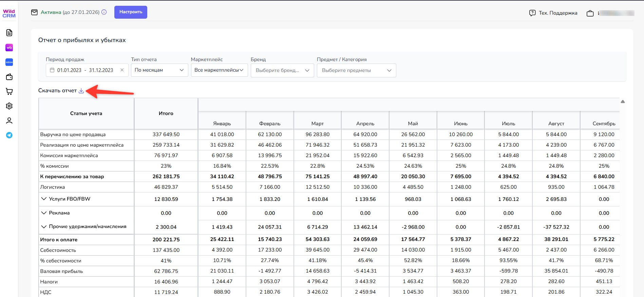Open the user profile sidebar icon
The width and height of the screenshot is (644, 297).
click(9, 120)
